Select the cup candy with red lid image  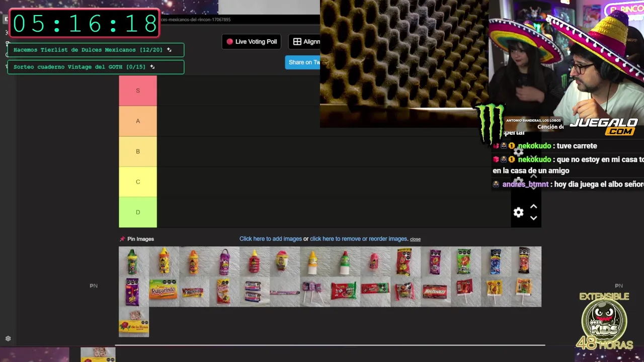tap(285, 261)
